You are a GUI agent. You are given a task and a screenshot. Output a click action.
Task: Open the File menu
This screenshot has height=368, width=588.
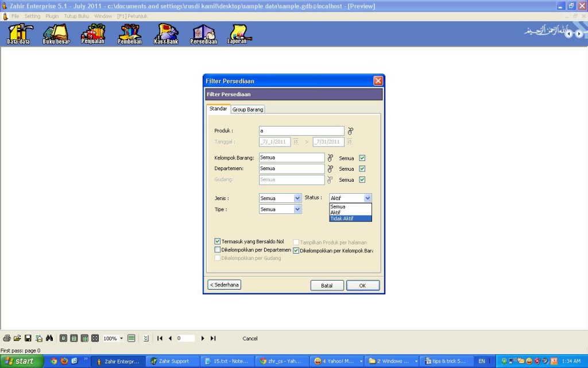[x=16, y=16]
